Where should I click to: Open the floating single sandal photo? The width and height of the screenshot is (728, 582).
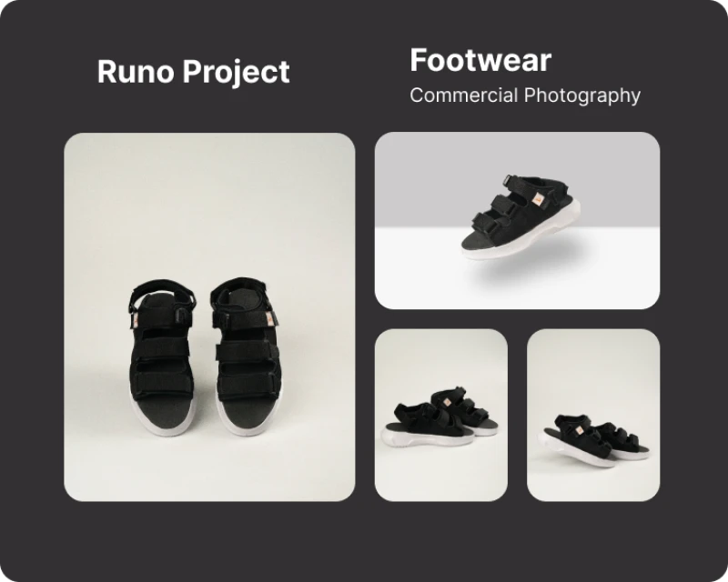click(517, 220)
